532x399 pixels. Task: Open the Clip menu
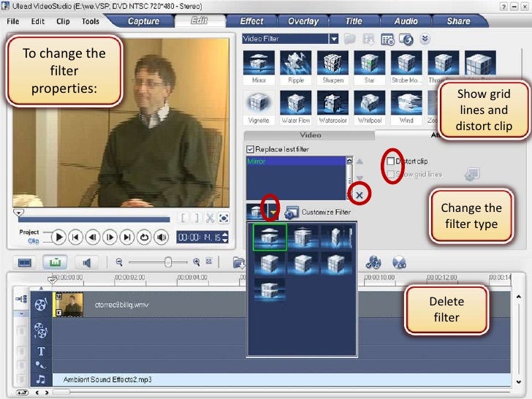[x=63, y=21]
